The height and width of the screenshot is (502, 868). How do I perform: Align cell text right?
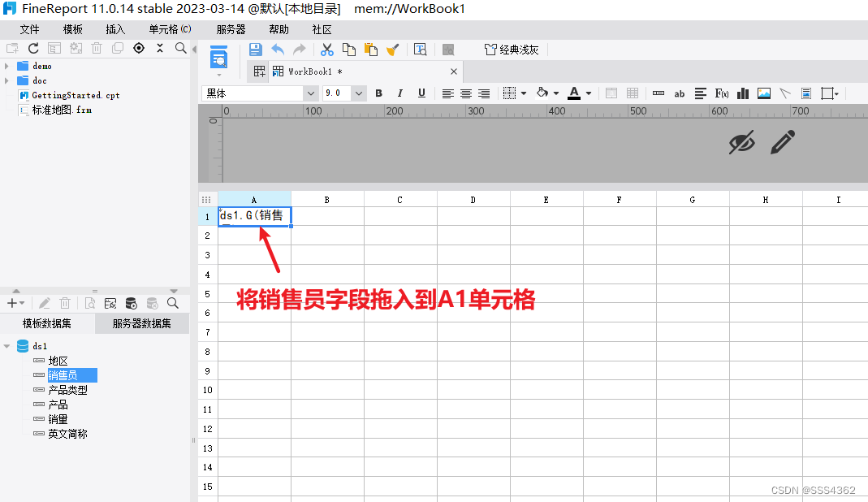click(484, 93)
